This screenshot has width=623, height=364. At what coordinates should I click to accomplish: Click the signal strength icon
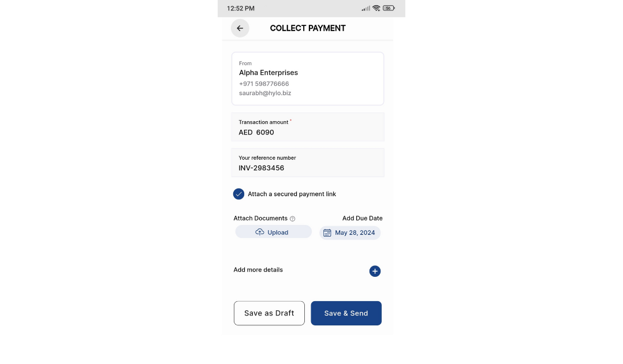[x=365, y=8]
